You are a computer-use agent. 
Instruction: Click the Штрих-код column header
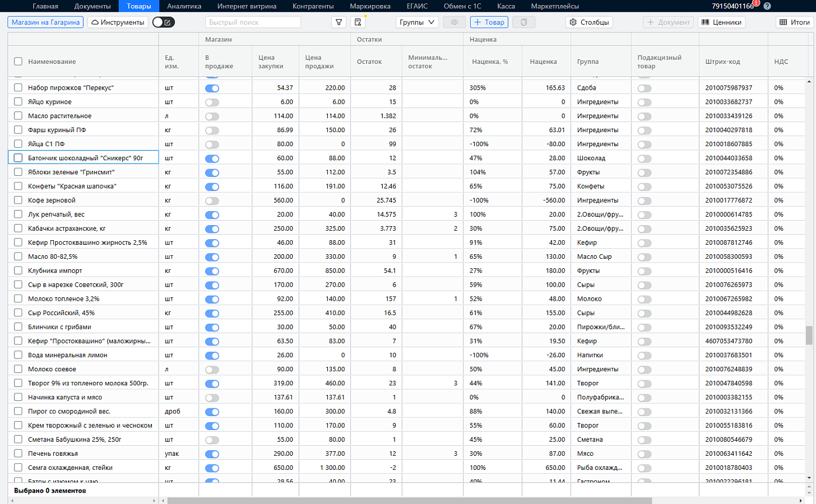pyautogui.click(x=722, y=62)
